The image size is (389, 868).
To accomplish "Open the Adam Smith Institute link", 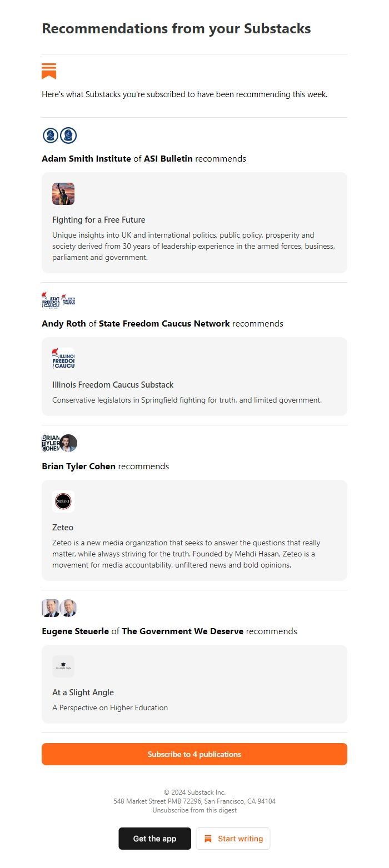I will (x=85, y=158).
